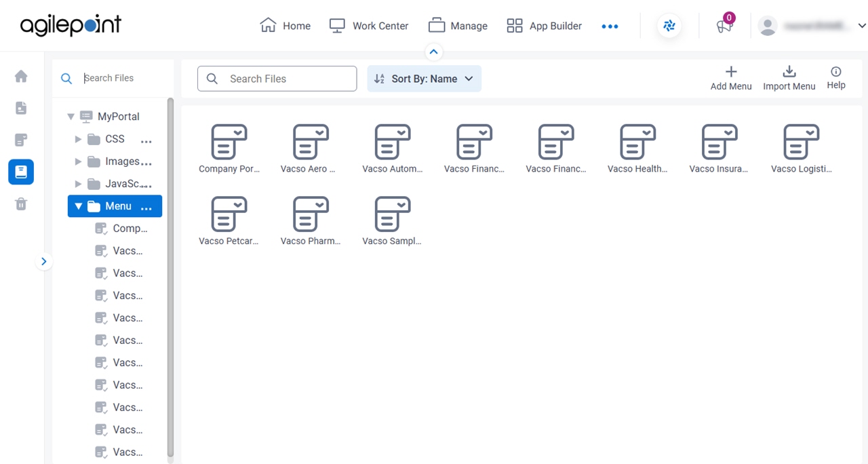
Task: Click the agilepoint logo
Action: (x=71, y=25)
